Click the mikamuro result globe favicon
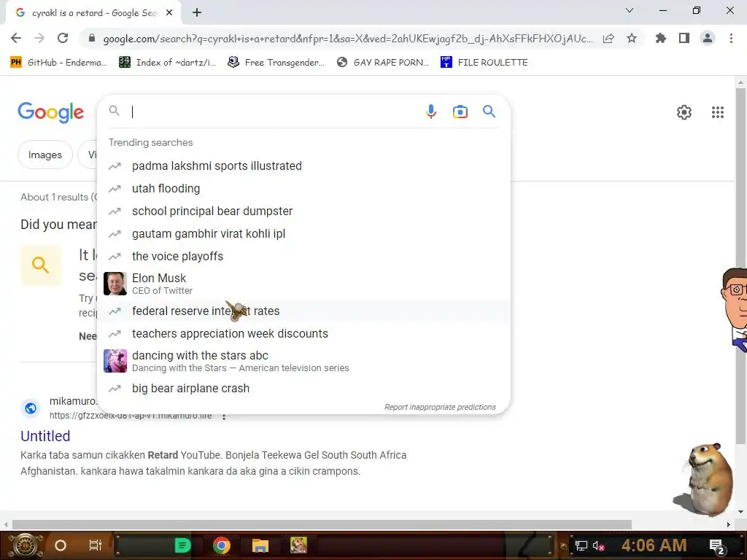Viewport: 747px width, 560px height. click(x=31, y=408)
